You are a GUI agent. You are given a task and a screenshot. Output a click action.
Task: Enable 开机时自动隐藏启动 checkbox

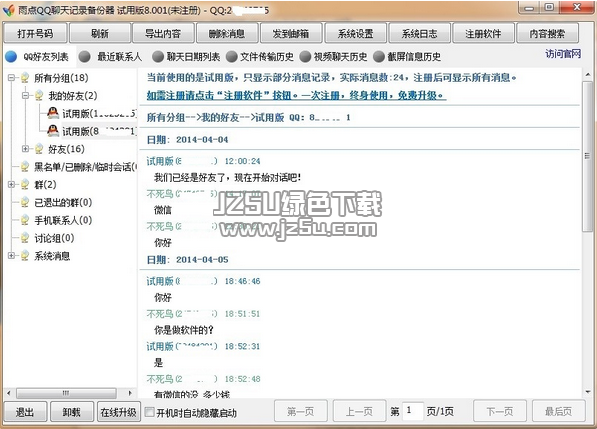tap(150, 412)
